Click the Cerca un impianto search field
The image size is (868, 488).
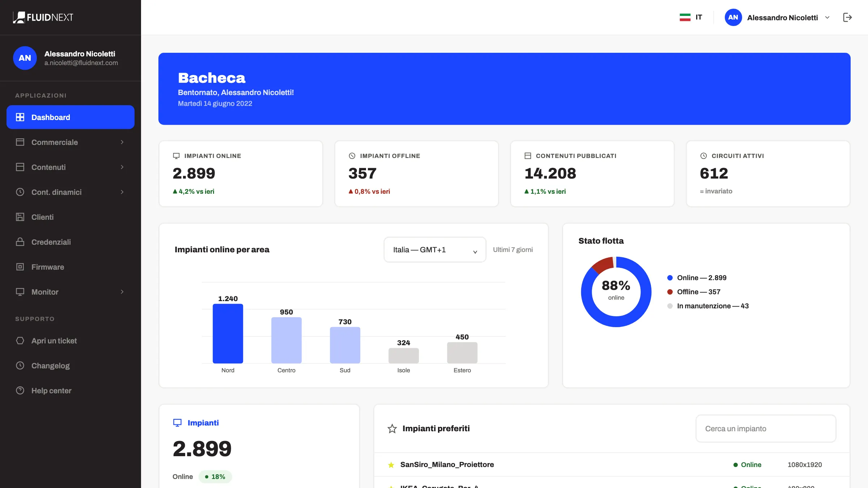(766, 429)
